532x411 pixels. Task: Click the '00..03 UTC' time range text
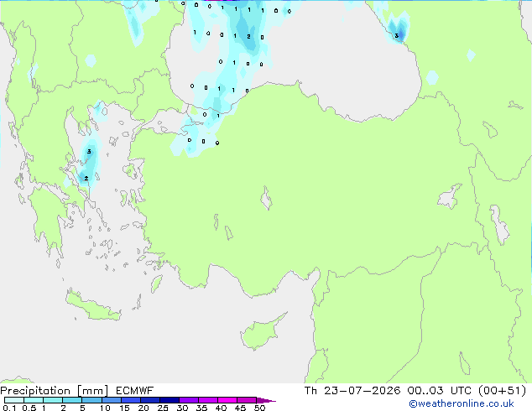440,391
